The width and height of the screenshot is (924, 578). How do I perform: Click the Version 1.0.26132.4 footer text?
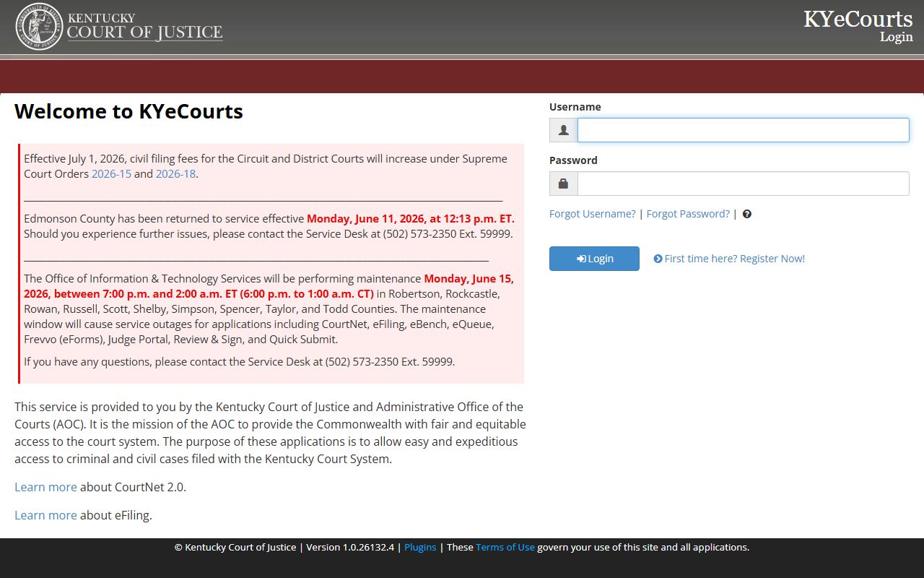(350, 547)
